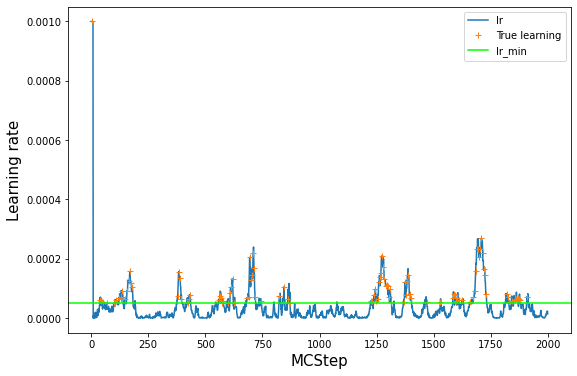Click the 'lr_min' legend label
The width and height of the screenshot is (577, 376).
click(511, 51)
